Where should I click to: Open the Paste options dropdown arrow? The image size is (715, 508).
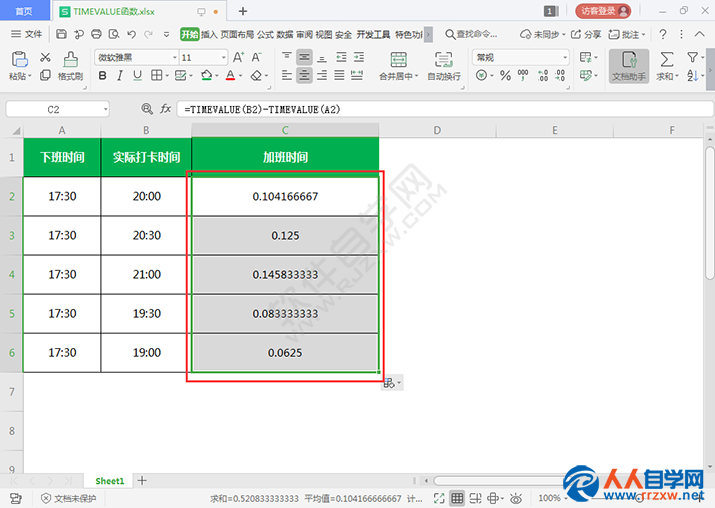click(x=30, y=76)
